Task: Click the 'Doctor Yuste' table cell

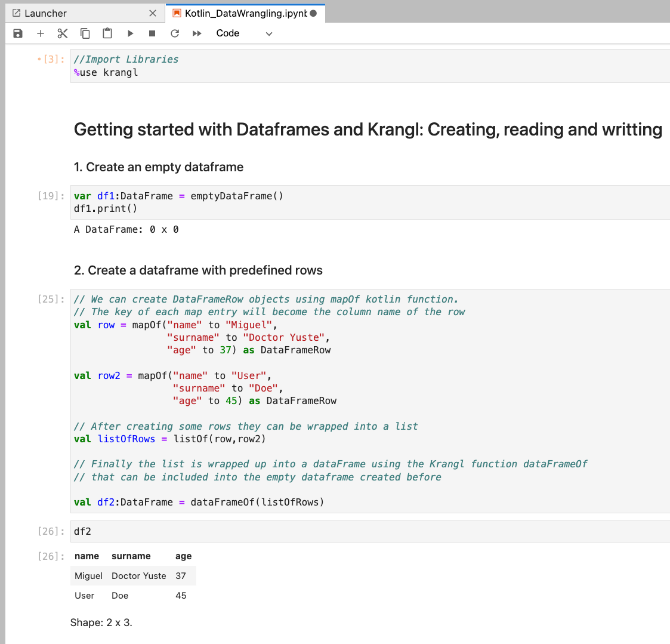Action: 139,576
